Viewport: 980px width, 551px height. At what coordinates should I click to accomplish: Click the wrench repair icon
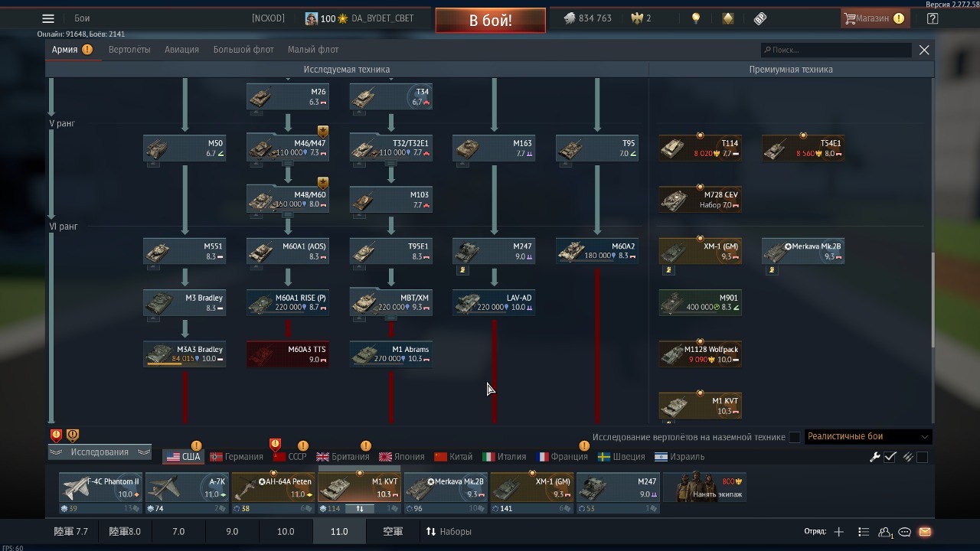tap(875, 457)
